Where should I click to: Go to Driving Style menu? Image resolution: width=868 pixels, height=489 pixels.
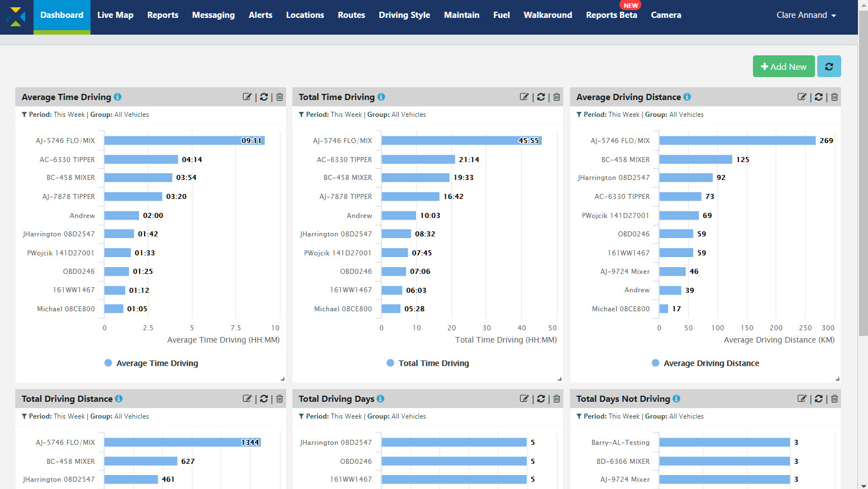[x=404, y=15]
